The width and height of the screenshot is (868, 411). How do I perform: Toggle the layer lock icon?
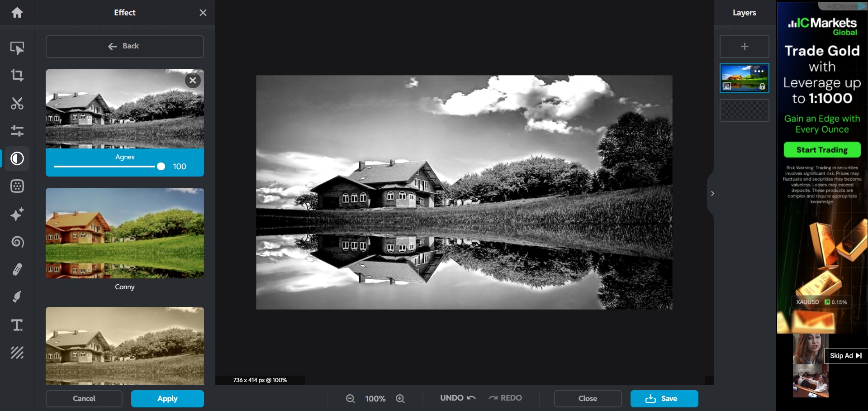[x=762, y=86]
